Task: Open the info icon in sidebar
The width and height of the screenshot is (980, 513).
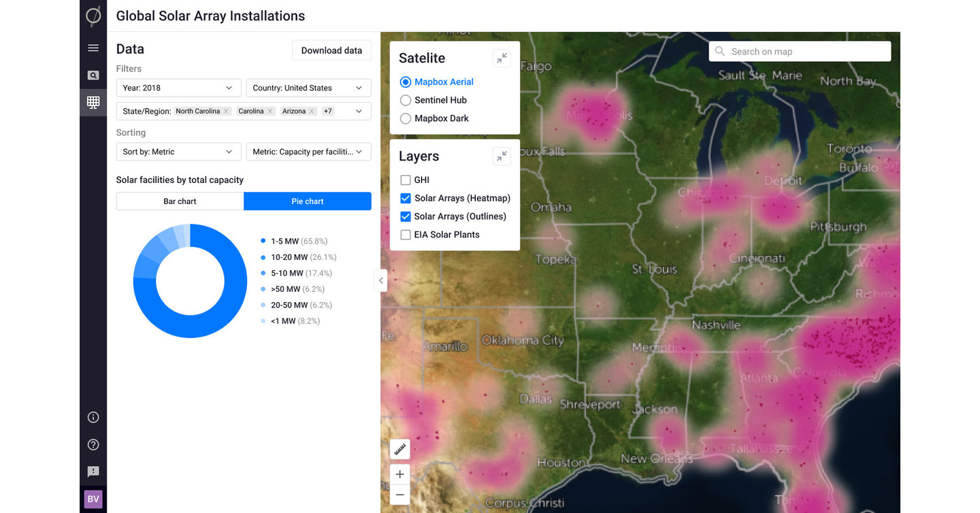Action: 93,417
